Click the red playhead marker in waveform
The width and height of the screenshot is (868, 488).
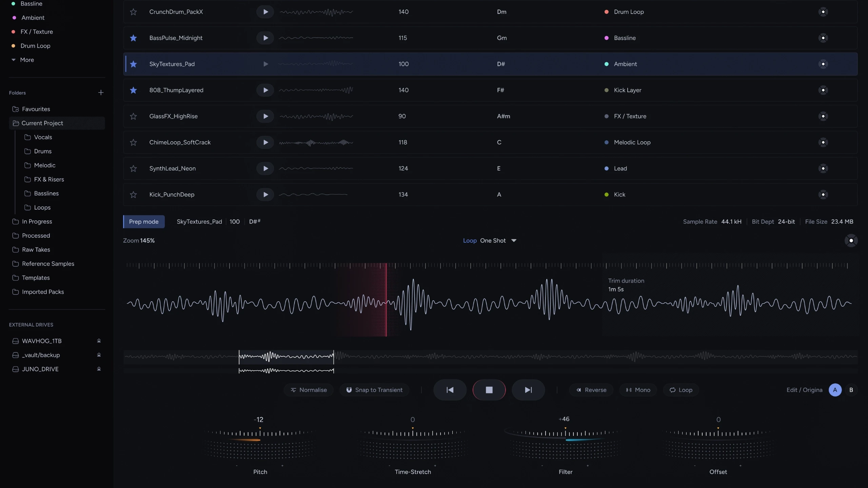386,300
